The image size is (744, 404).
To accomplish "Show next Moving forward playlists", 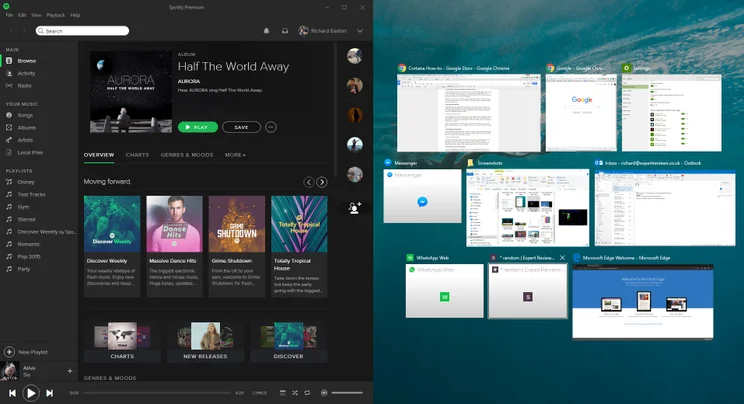I will pyautogui.click(x=322, y=182).
